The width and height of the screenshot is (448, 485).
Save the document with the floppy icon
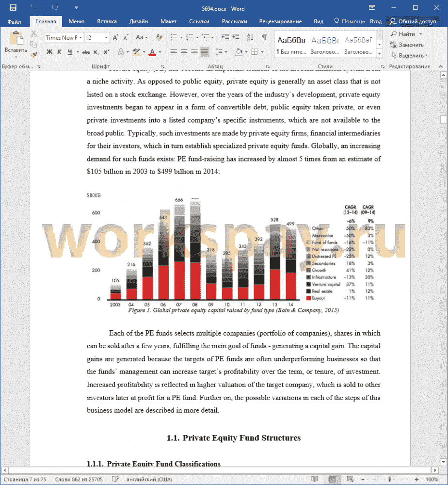point(13,7)
